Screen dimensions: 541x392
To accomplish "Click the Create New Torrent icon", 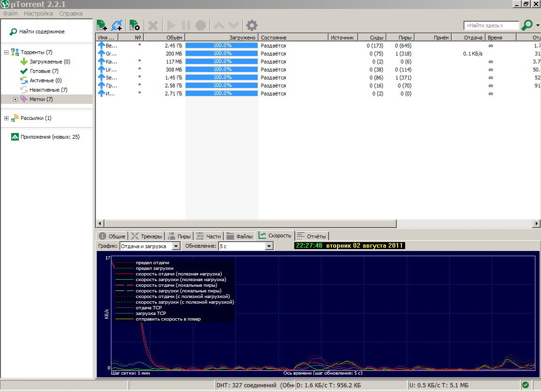I will pyautogui.click(x=134, y=25).
